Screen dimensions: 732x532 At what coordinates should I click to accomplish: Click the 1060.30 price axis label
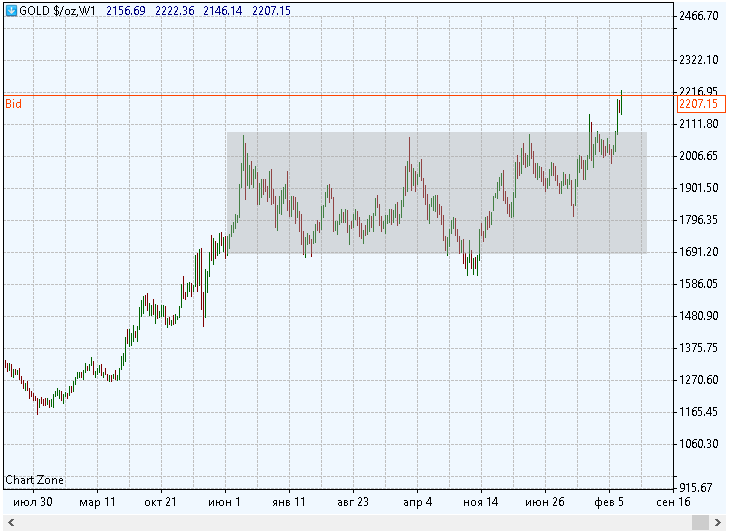point(698,444)
